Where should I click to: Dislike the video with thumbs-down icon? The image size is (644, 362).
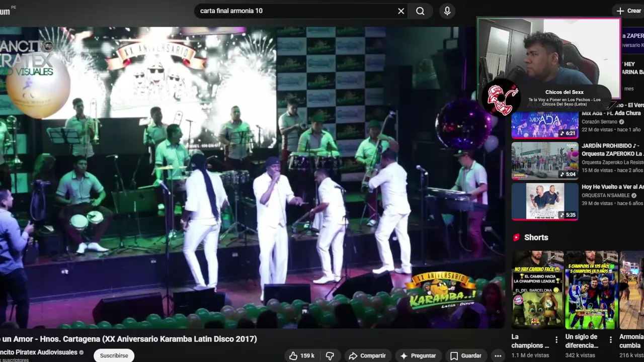pos(330,355)
